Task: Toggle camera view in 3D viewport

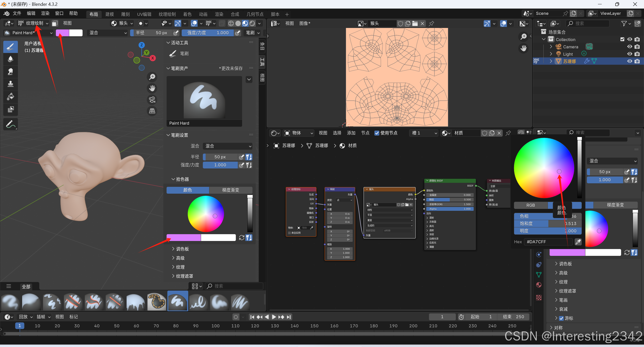Action: coord(152,100)
